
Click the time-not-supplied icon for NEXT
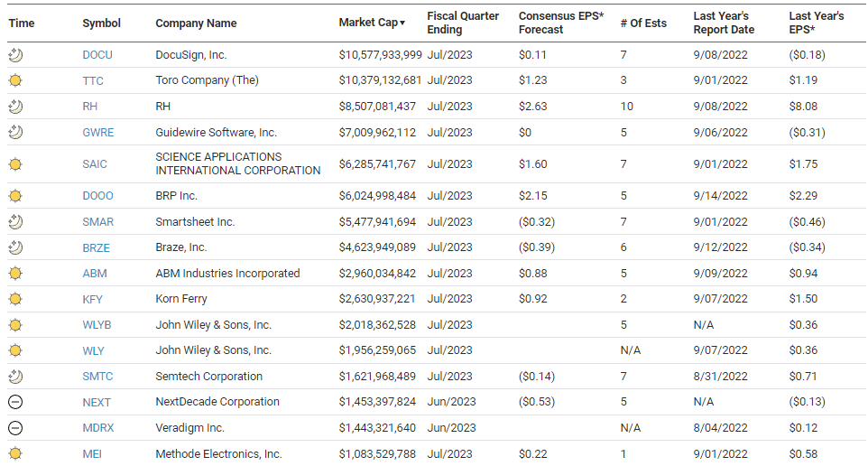[15, 402]
